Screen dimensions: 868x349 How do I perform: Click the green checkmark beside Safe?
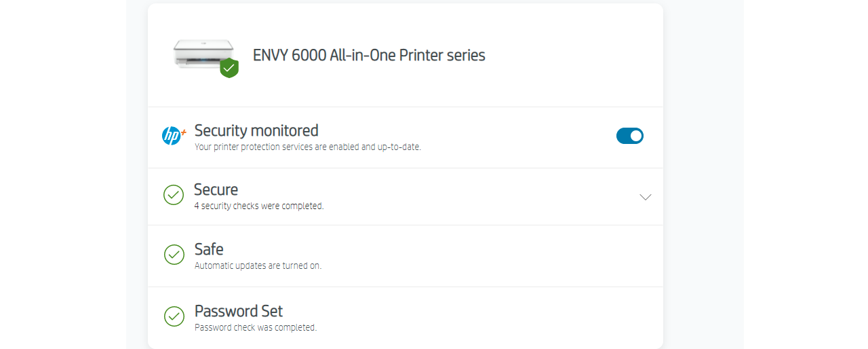click(174, 255)
